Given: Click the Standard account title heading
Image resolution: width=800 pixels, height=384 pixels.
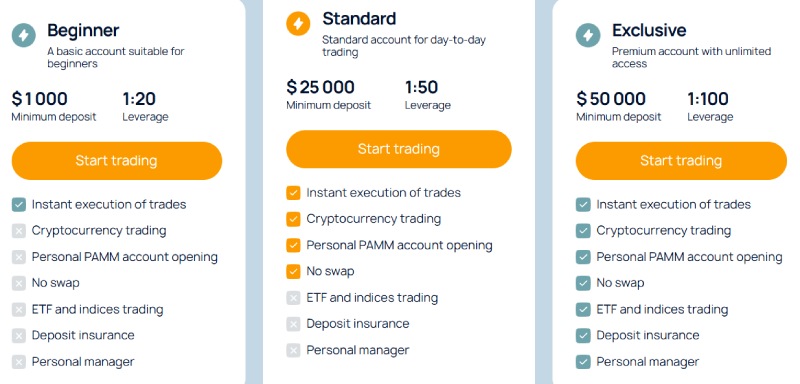Looking at the screenshot, I should (359, 19).
